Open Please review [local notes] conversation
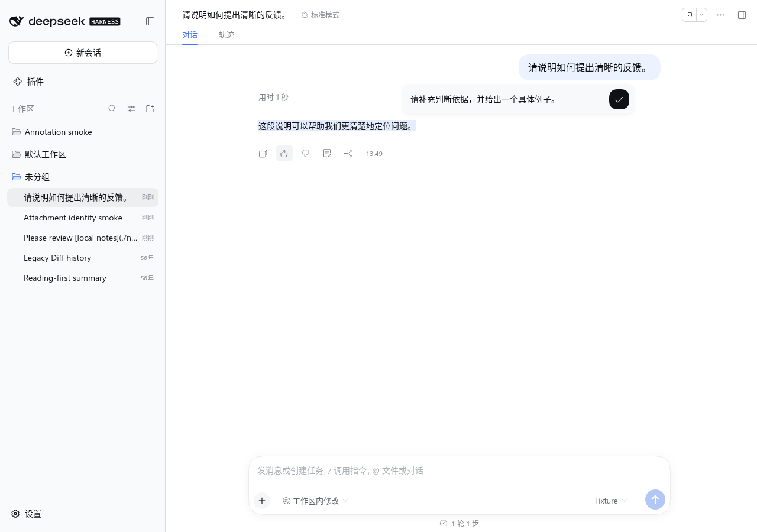 83,238
